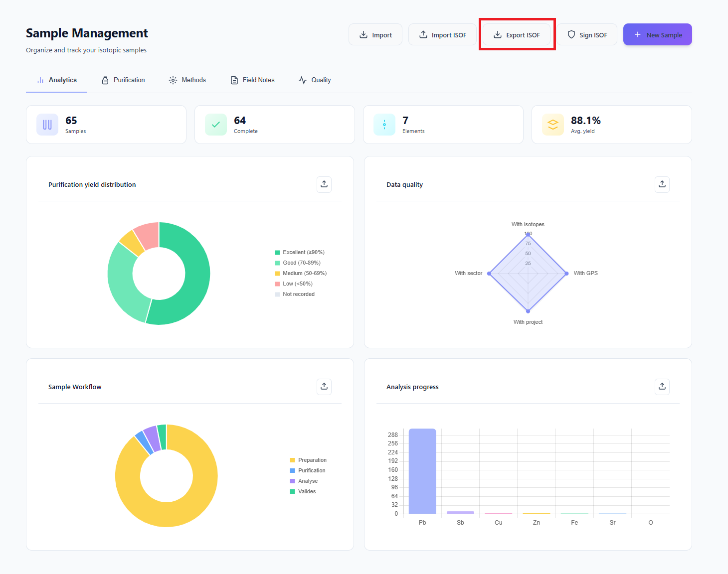Click the export icon on Data quality chart
728x574 pixels.
coord(662,184)
